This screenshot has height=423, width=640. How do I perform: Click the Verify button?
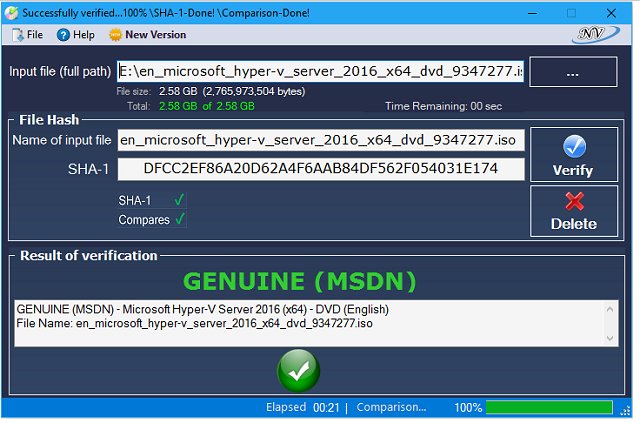tap(573, 154)
